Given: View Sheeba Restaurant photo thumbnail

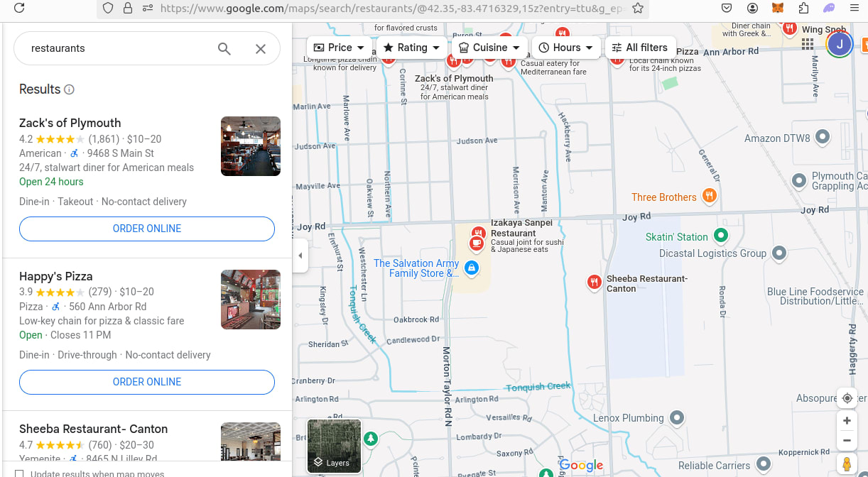Looking at the screenshot, I should coord(251,442).
